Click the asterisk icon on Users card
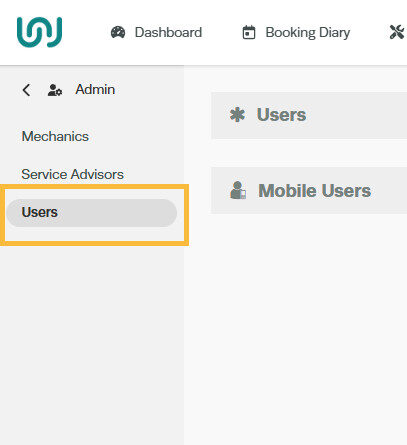The height and width of the screenshot is (445, 407). point(237,115)
